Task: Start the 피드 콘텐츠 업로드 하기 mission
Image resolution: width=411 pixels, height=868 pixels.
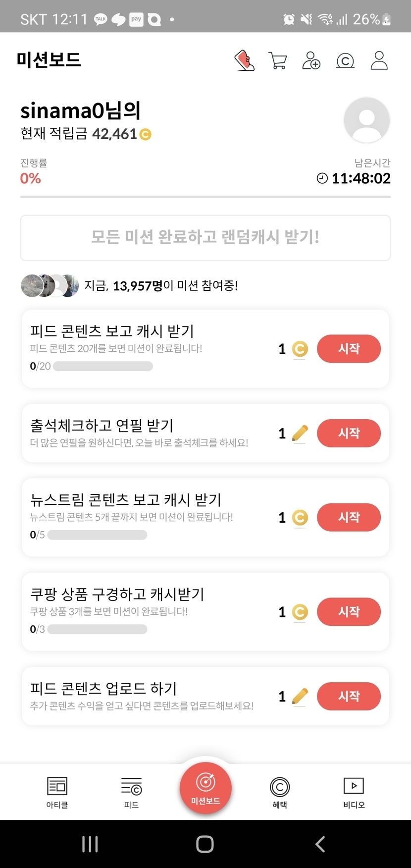Action: [349, 696]
